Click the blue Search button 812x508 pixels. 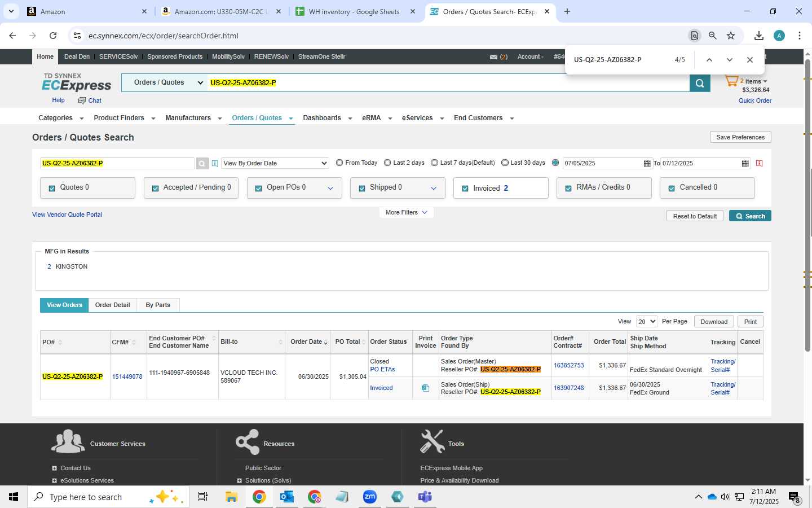pos(750,216)
